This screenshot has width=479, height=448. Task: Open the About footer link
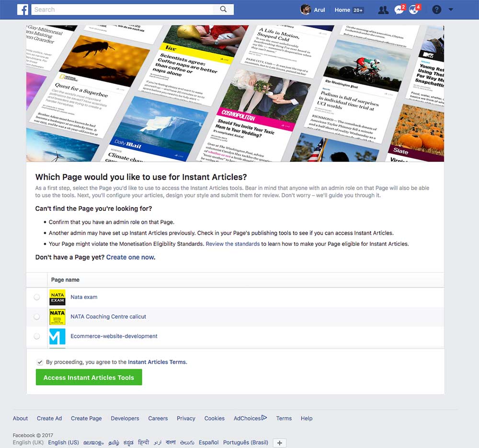point(20,418)
